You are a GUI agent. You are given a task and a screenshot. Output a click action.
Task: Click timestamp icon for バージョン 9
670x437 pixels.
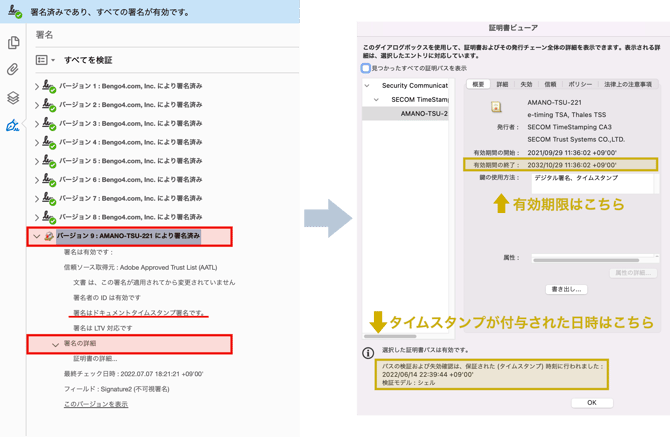pyautogui.click(x=49, y=236)
